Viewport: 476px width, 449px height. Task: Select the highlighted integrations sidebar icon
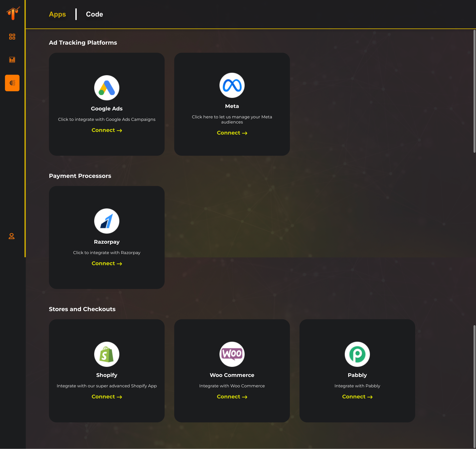[12, 83]
